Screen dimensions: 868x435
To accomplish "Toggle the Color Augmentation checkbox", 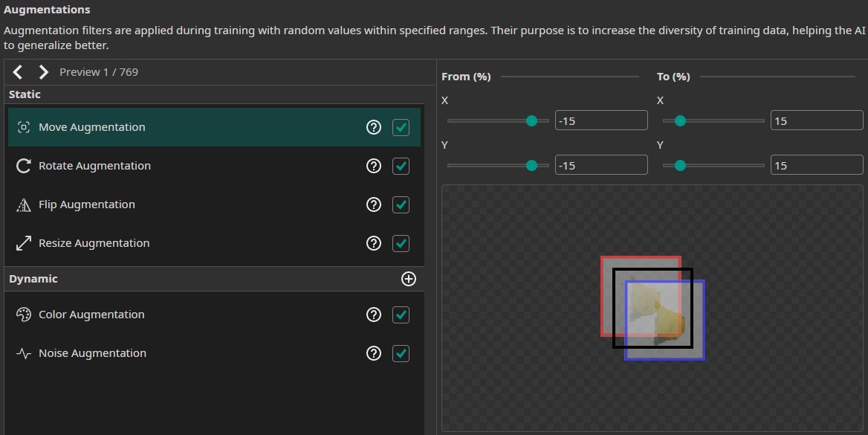I will (x=401, y=315).
